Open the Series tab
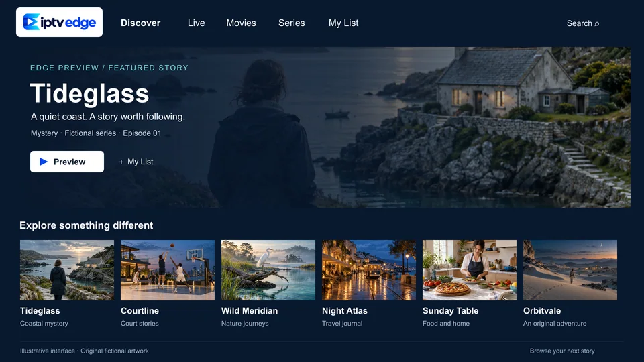The image size is (644, 362). click(292, 23)
